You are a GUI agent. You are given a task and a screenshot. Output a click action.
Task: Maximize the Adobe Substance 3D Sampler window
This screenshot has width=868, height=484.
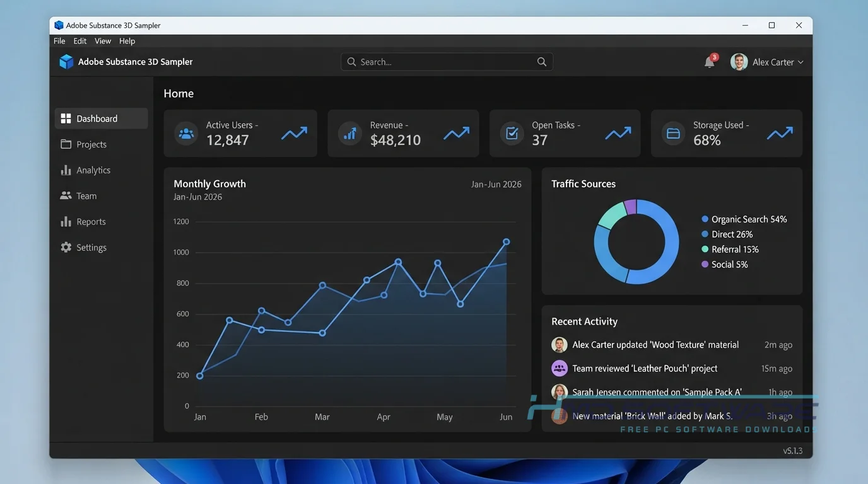click(x=771, y=25)
